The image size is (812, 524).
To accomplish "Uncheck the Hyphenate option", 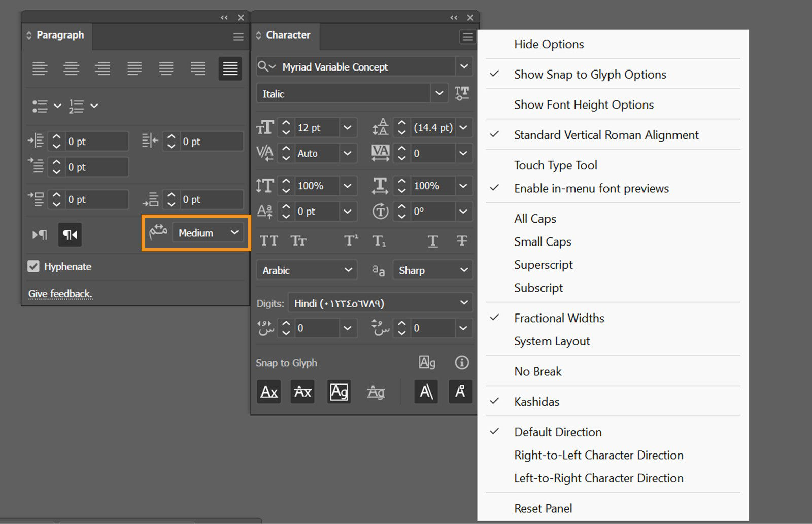I will (x=33, y=266).
